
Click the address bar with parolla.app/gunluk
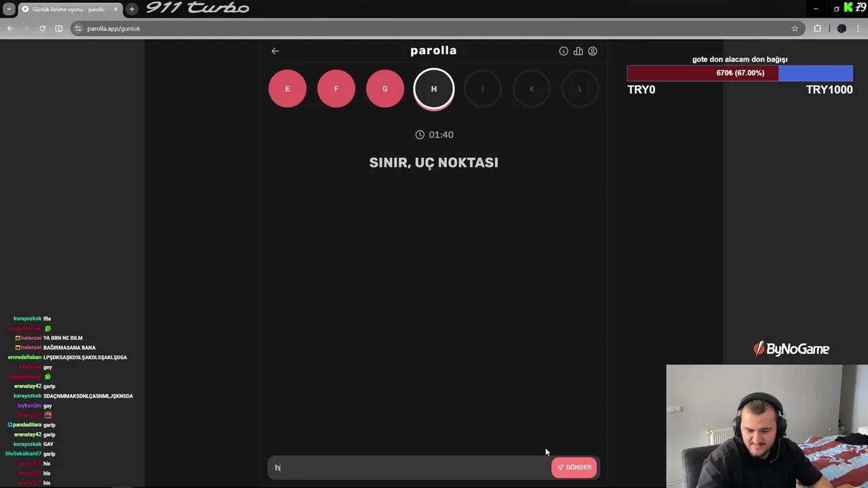(x=437, y=28)
